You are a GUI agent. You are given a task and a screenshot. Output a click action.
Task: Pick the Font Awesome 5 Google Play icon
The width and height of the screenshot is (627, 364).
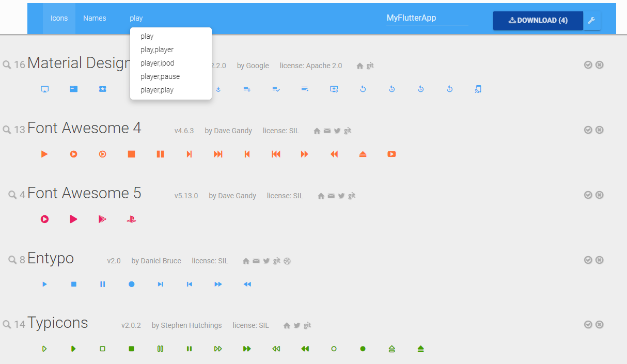(x=103, y=219)
